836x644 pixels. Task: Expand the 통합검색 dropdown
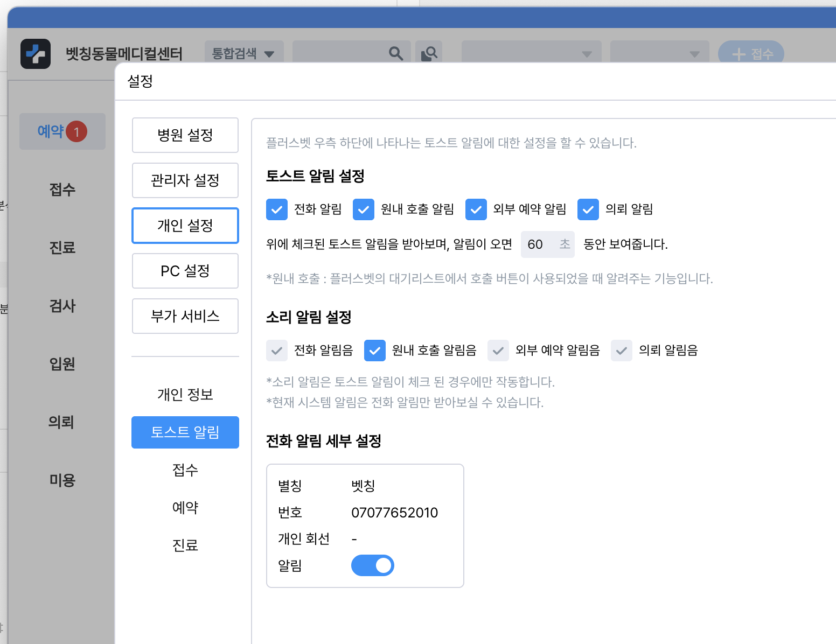click(244, 53)
